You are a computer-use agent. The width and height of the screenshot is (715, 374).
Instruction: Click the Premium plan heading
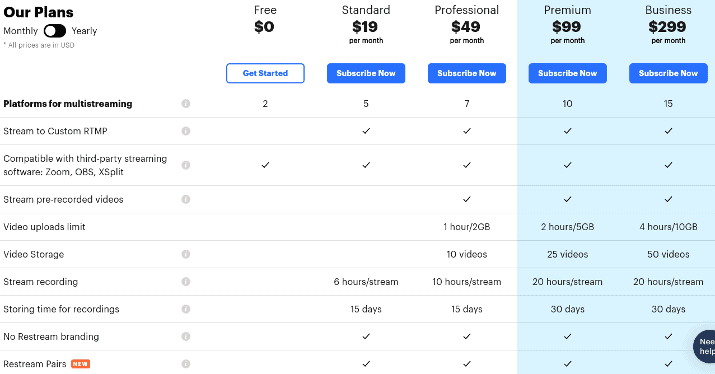(567, 10)
